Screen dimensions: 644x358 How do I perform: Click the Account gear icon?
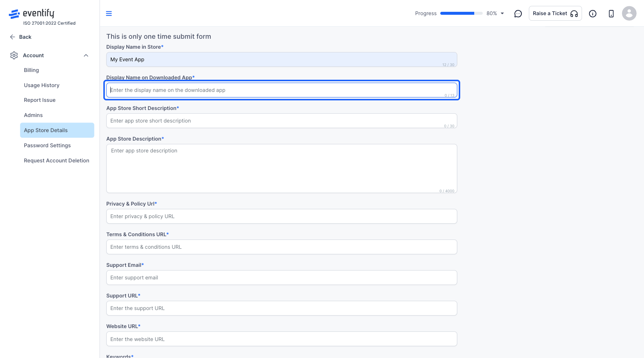click(14, 55)
